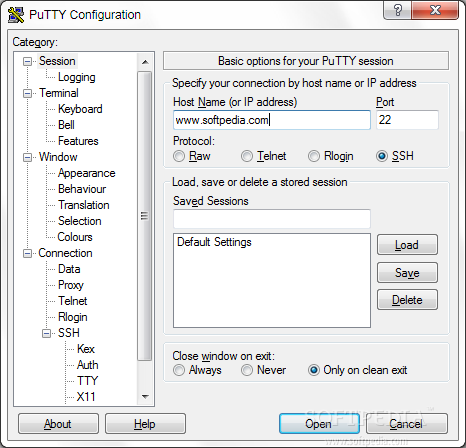Open the Proxy settings category
The height and width of the screenshot is (448, 466).
click(x=71, y=285)
